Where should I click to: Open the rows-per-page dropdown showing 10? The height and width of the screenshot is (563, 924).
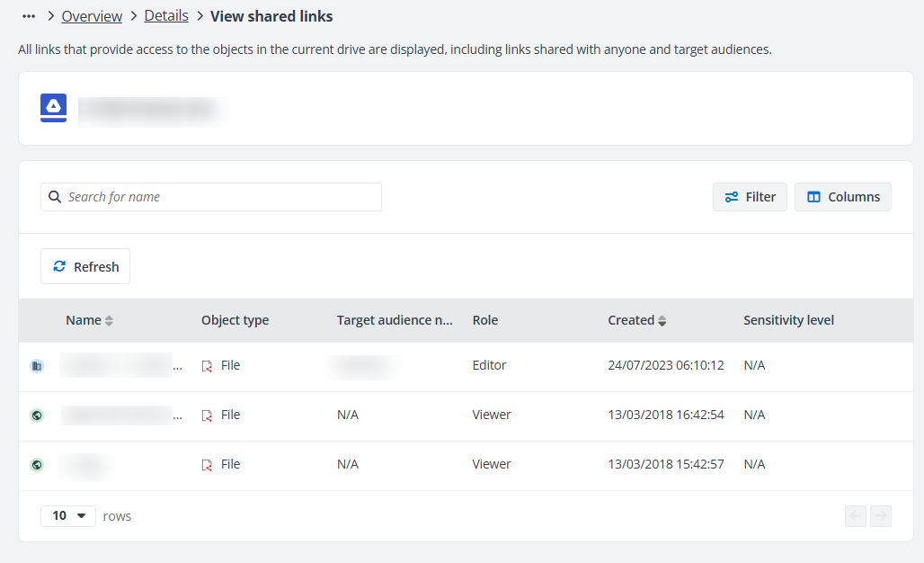pos(68,516)
